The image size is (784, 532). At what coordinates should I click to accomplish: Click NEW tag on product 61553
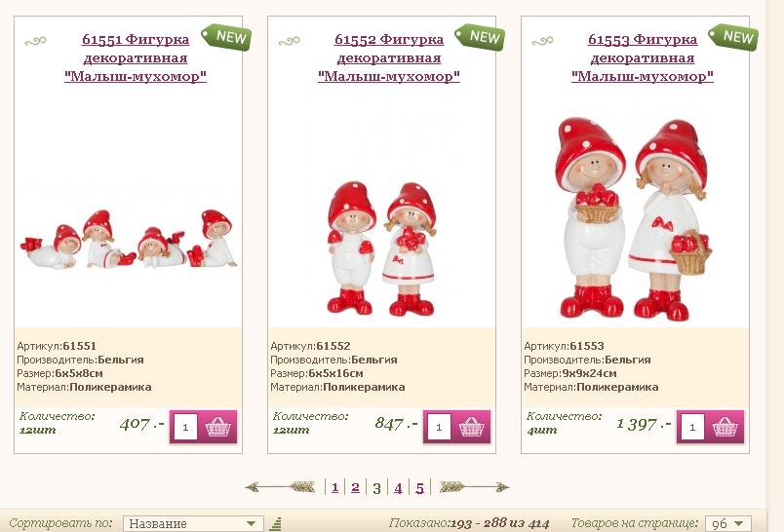click(x=733, y=37)
